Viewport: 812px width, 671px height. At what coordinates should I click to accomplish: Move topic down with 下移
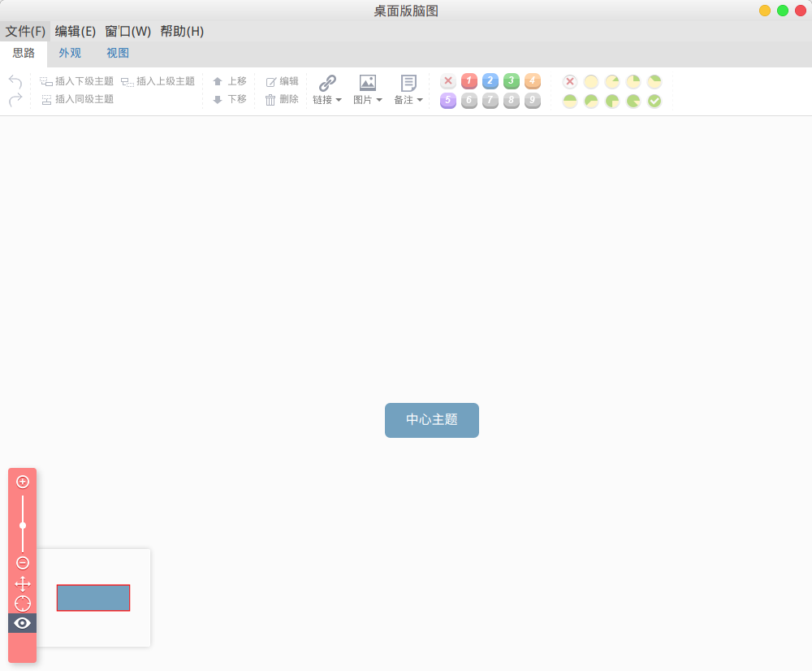pos(230,99)
